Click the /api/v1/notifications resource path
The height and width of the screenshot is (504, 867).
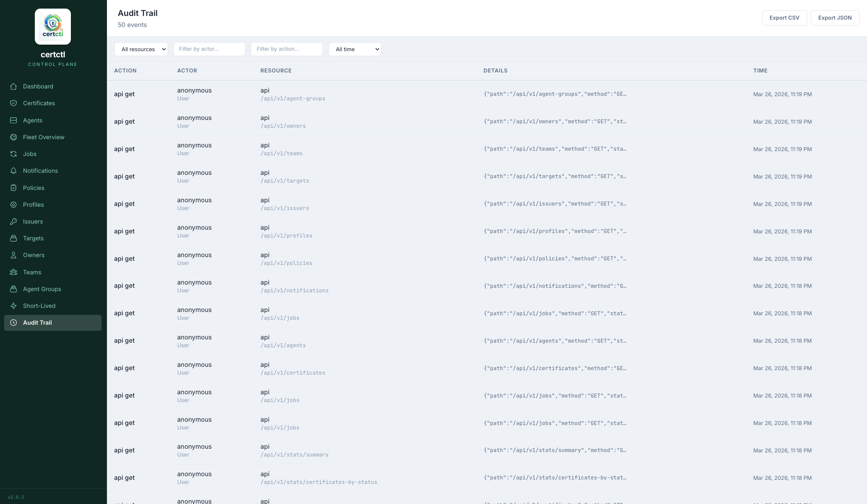click(x=295, y=291)
